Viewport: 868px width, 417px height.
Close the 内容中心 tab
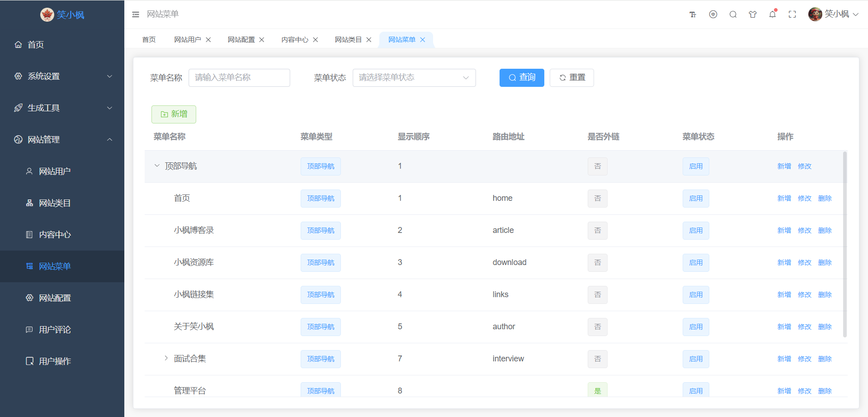click(x=316, y=40)
